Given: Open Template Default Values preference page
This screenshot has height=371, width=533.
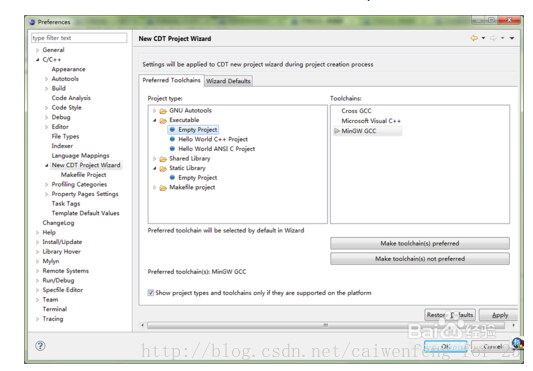Looking at the screenshot, I should [x=86, y=213].
